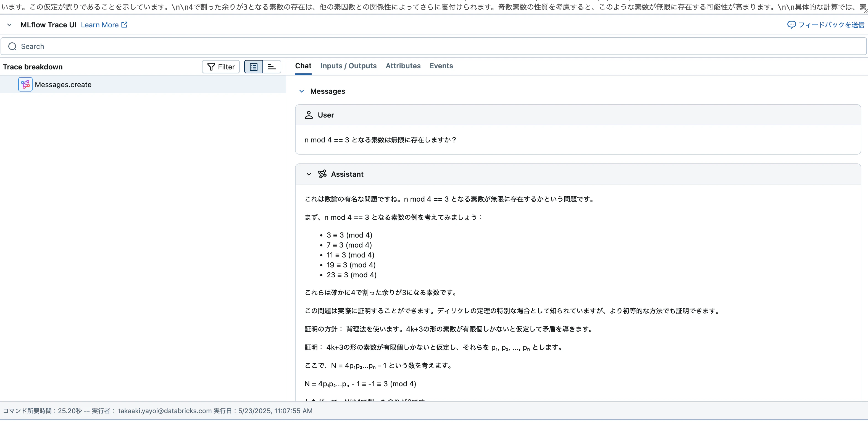The width and height of the screenshot is (868, 422).
Task: Click the user question text about n mod 4
Action: pyautogui.click(x=380, y=140)
